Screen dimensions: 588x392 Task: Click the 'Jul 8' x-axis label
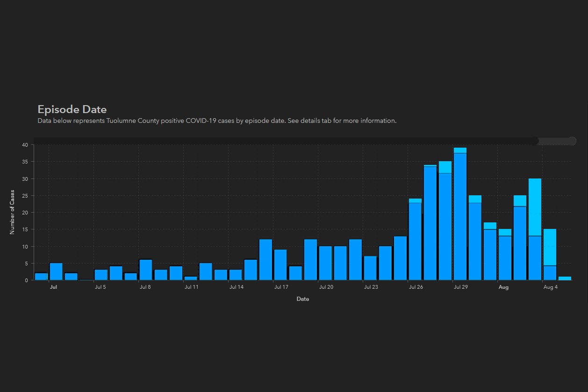145,287
